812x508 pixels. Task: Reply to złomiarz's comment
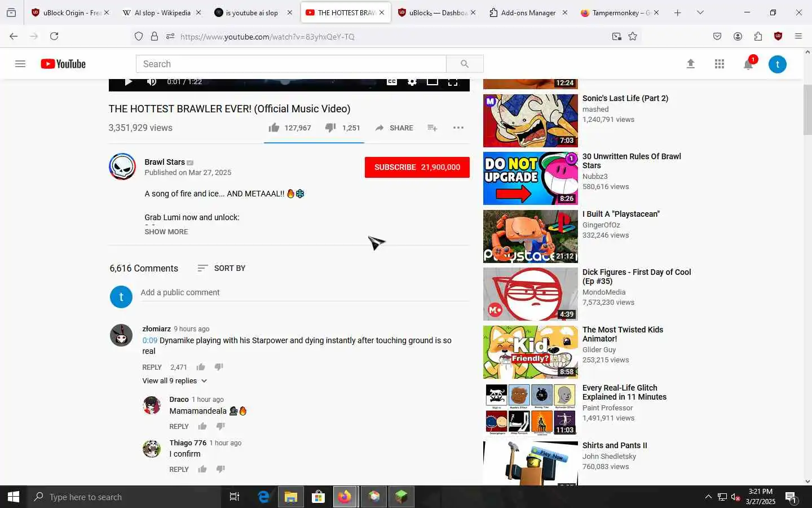(x=152, y=367)
